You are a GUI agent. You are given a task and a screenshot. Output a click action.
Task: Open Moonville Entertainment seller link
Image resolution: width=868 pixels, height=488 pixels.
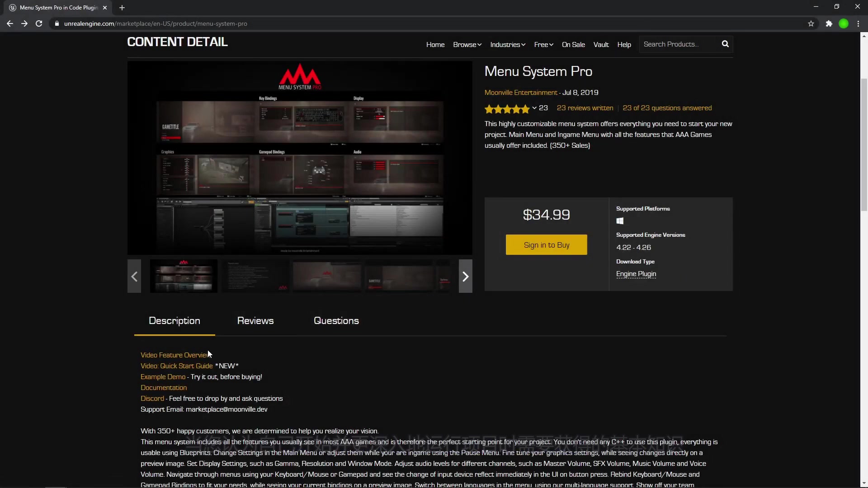pyautogui.click(x=520, y=93)
